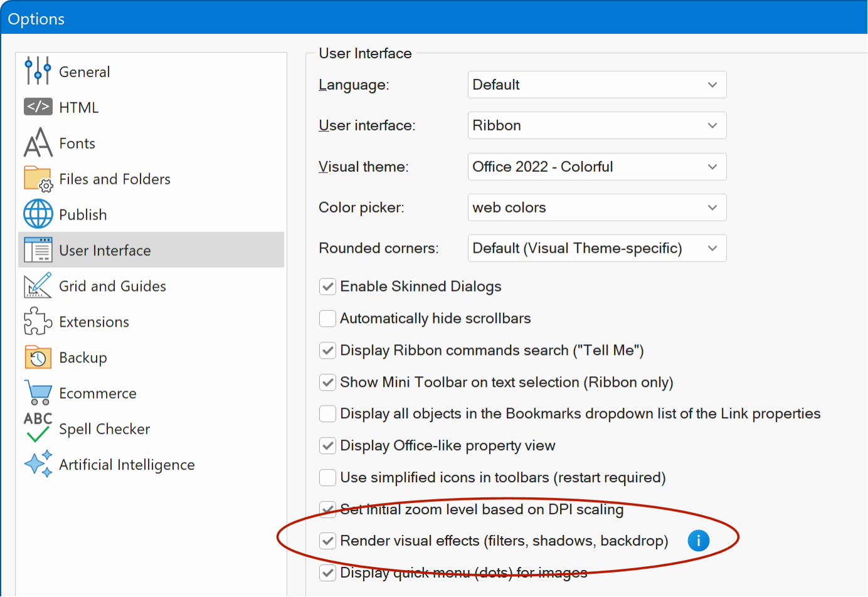Screen dimensions: 868x597
Task: Disable the Enable Skinned Dialogs checkbox
Action: point(327,287)
